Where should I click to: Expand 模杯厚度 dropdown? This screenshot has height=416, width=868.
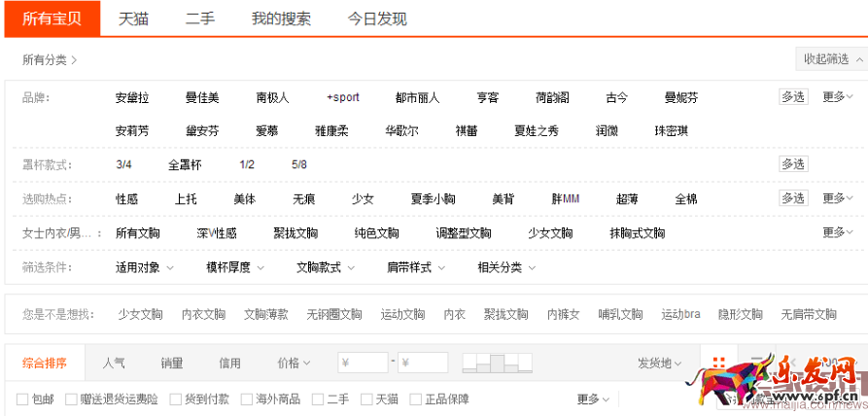tap(234, 267)
